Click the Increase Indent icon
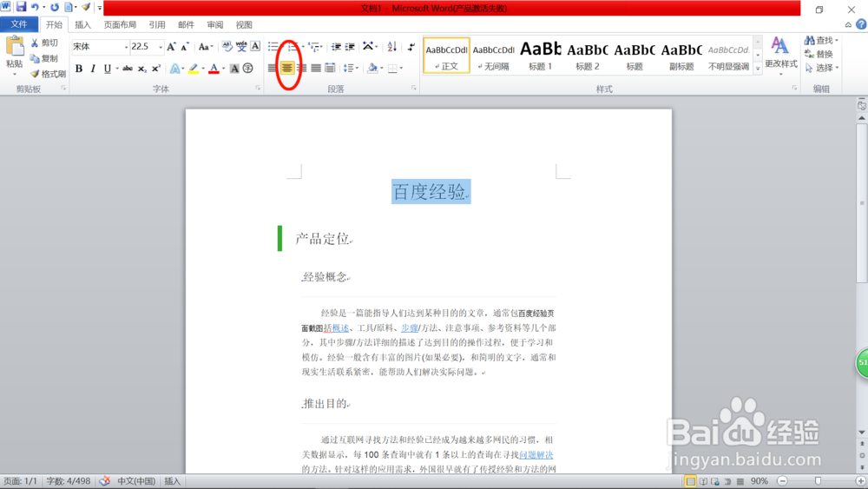 pyautogui.click(x=350, y=47)
